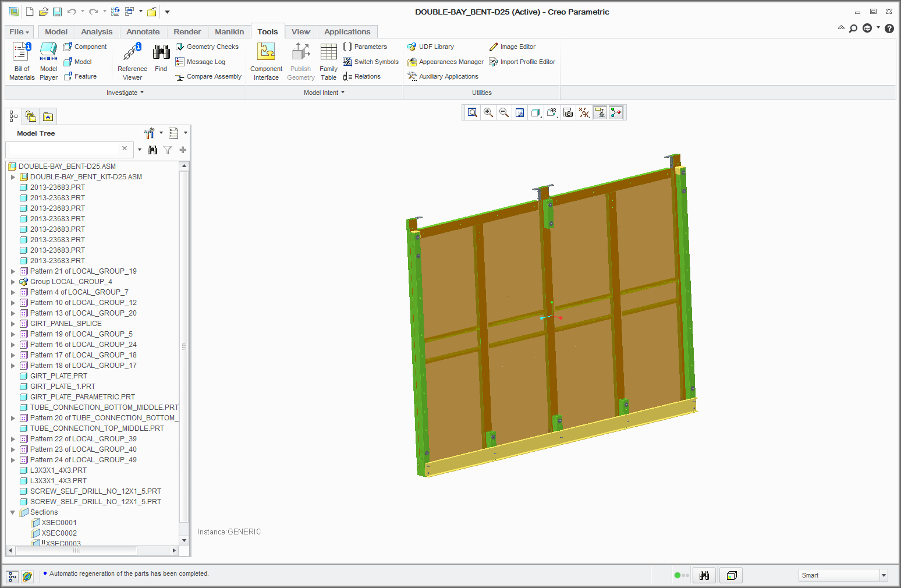Image resolution: width=901 pixels, height=588 pixels.
Task: Open the Message Log
Action: (201, 62)
